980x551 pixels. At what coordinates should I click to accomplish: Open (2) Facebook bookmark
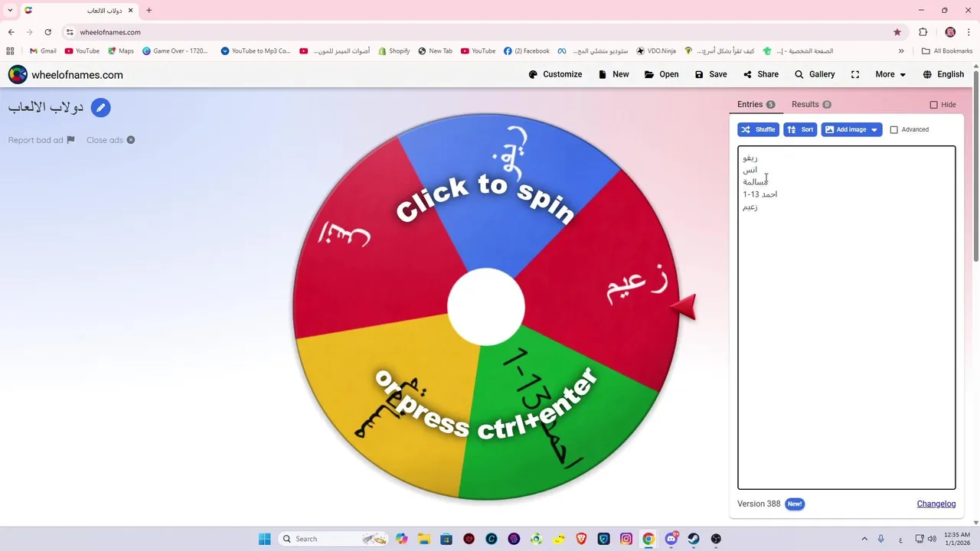[527, 51]
